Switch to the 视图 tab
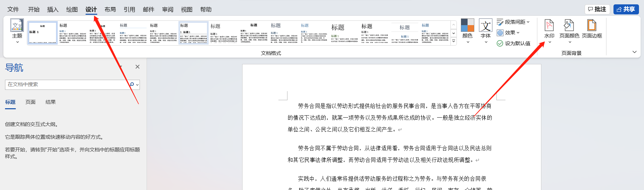 tap(187, 9)
